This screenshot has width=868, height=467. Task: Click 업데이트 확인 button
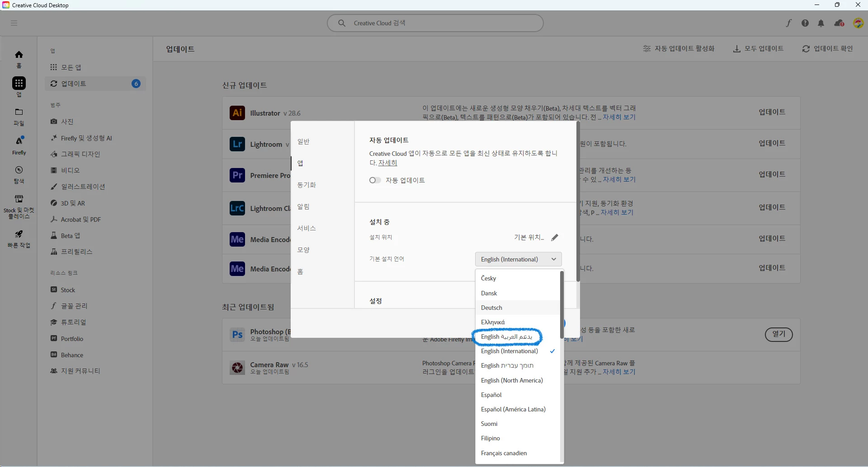click(827, 48)
